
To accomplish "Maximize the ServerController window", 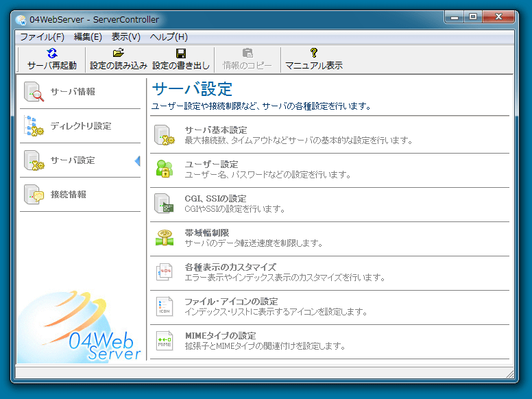I will click(x=473, y=16).
